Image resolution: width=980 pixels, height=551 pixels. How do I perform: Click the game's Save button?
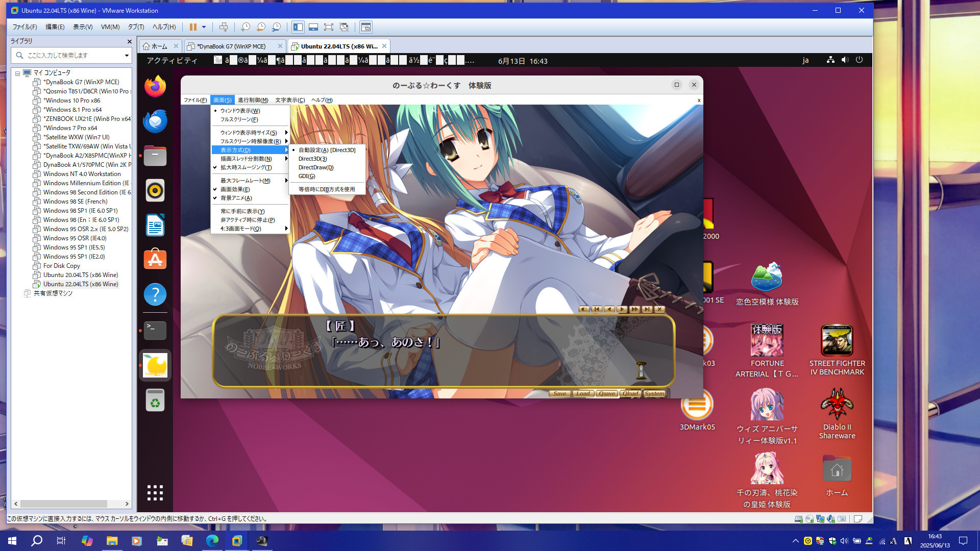560,393
